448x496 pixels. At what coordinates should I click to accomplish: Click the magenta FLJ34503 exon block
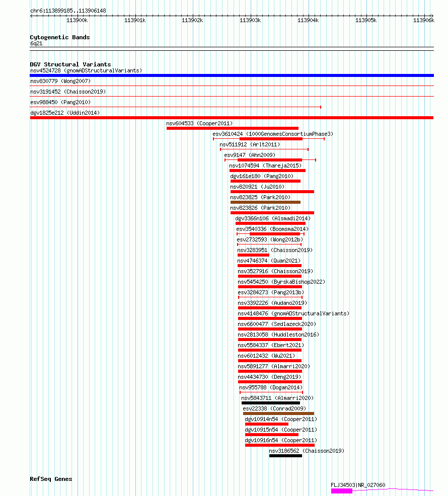coord(342,491)
